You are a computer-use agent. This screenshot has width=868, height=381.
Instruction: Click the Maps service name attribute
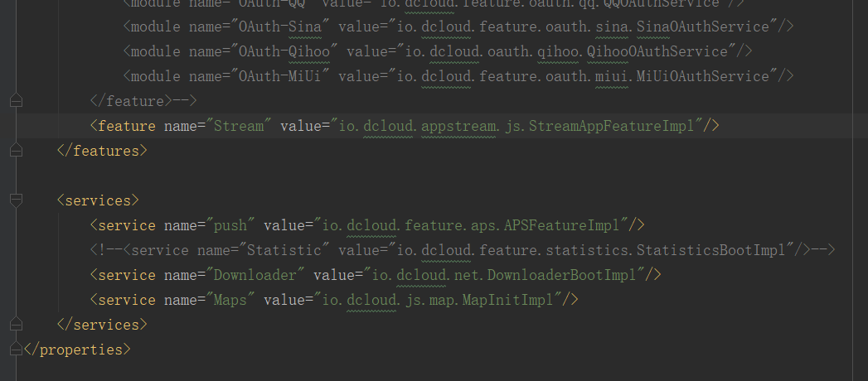pyautogui.click(x=230, y=300)
